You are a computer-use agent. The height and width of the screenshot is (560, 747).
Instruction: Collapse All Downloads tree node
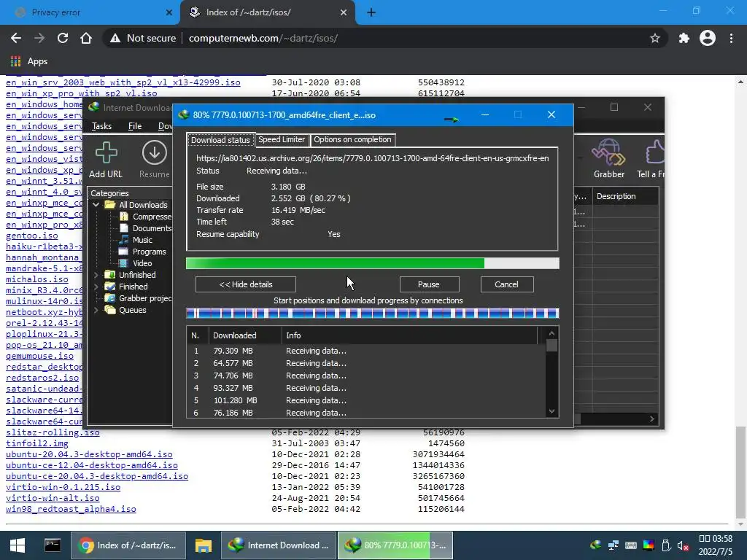pos(96,205)
